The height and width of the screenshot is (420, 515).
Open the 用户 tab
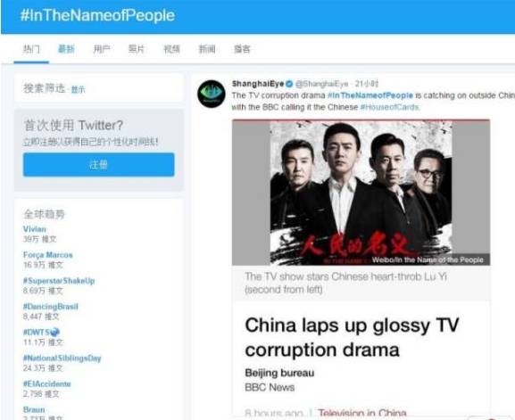click(102, 49)
